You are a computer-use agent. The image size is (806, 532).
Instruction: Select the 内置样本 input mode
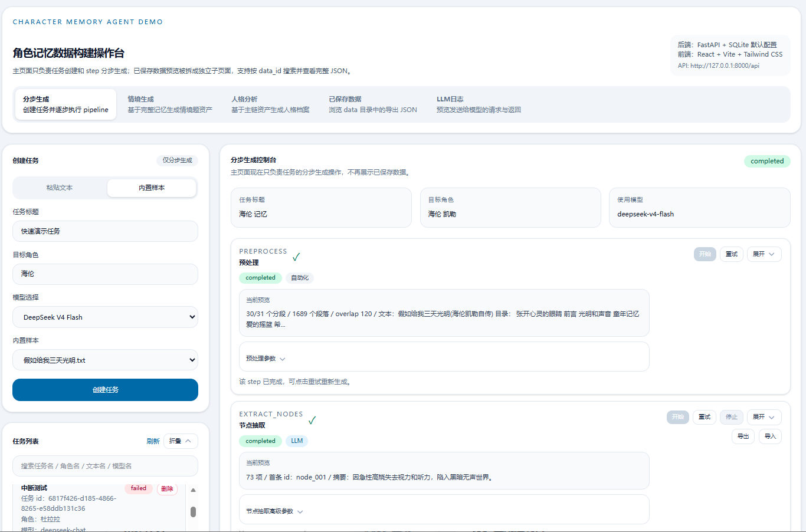pos(152,188)
